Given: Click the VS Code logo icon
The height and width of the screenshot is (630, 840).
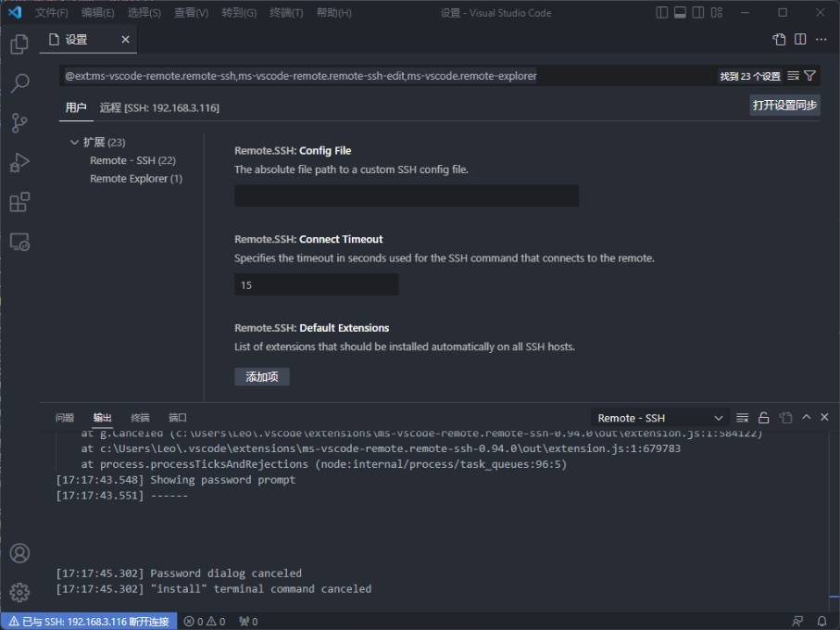Looking at the screenshot, I should (15, 12).
